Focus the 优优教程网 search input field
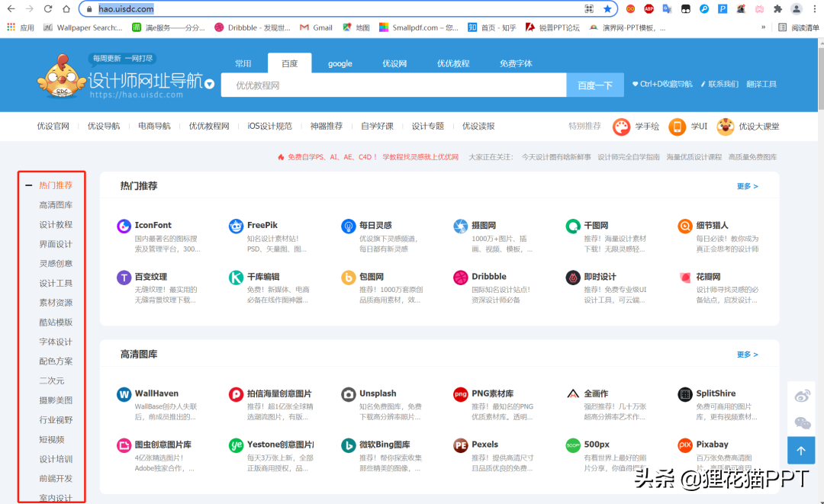This screenshot has height=504, width=824. click(394, 85)
